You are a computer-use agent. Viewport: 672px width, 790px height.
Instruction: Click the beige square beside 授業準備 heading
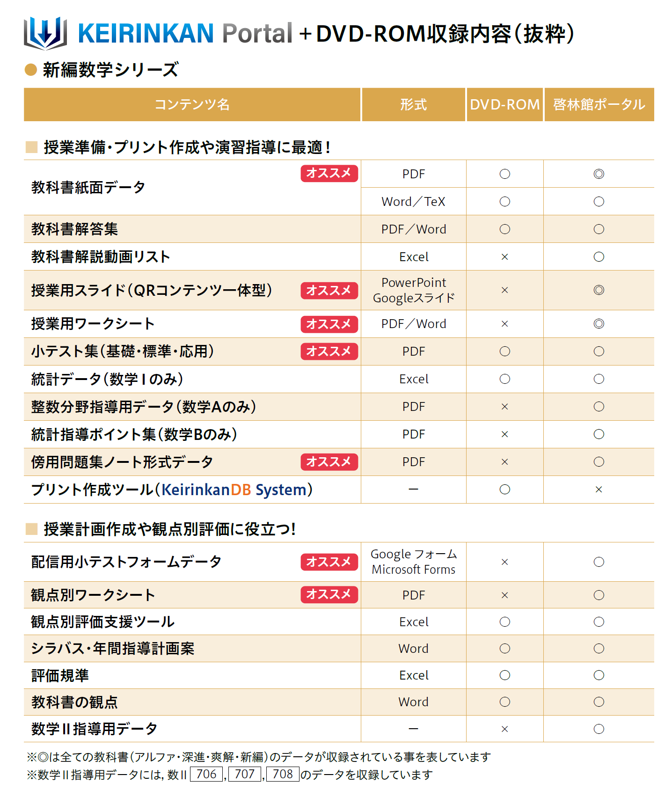pos(31,147)
